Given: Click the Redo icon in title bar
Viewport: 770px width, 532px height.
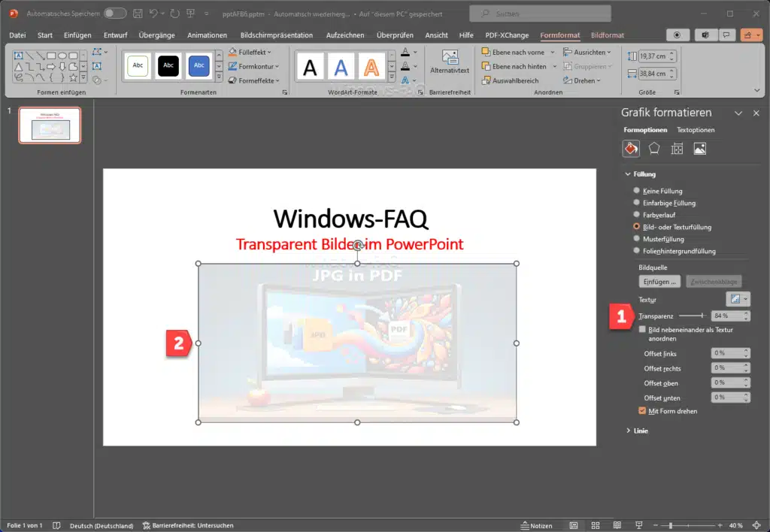Looking at the screenshot, I should (174, 14).
